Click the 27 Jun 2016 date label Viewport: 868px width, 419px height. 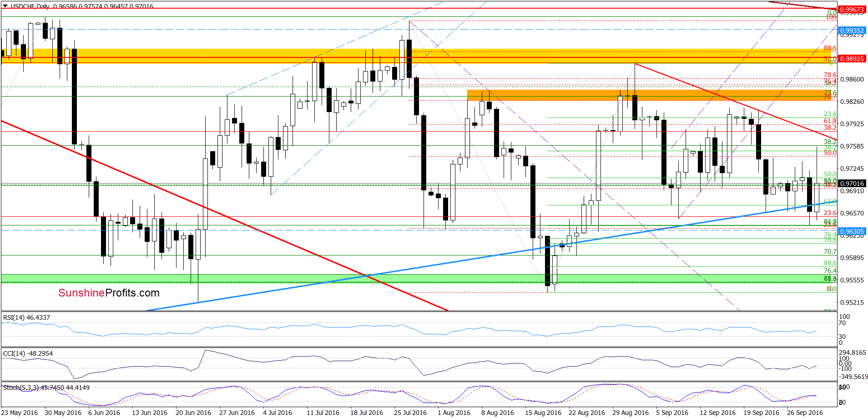click(237, 413)
